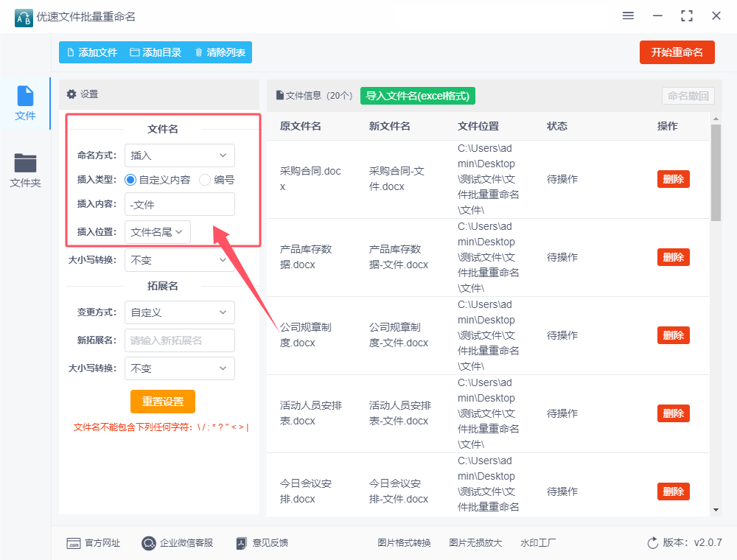The width and height of the screenshot is (737, 560).
Task: Click the 开始重命名 button
Action: [x=677, y=52]
